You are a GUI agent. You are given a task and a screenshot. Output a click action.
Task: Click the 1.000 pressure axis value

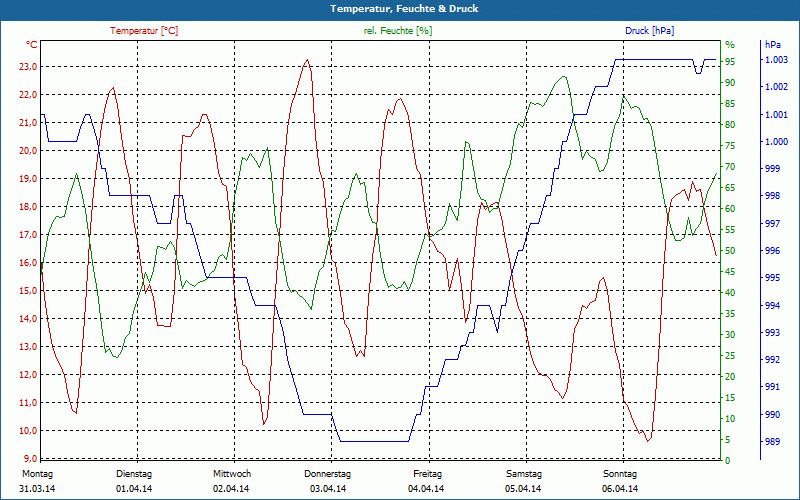(777, 142)
